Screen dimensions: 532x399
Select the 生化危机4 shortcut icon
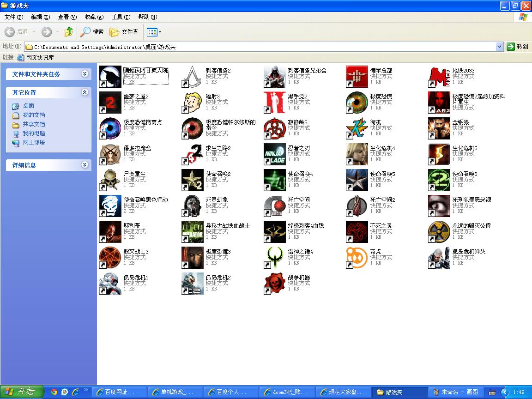tap(357, 154)
